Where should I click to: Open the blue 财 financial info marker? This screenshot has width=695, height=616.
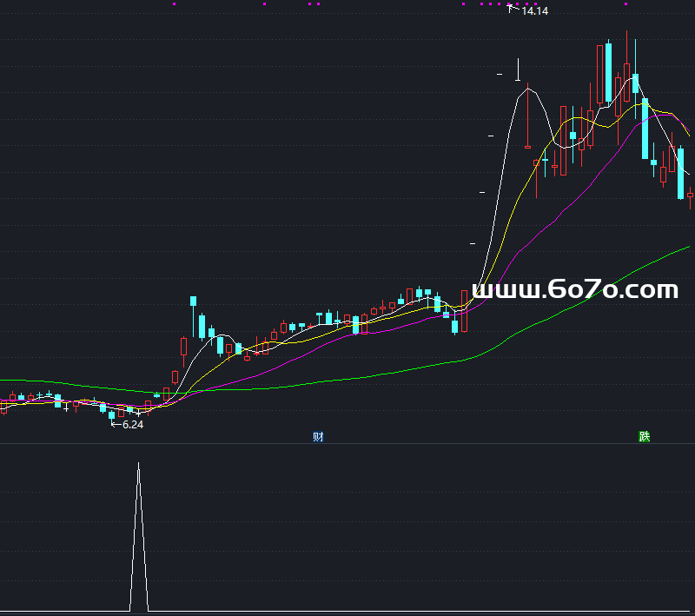[x=318, y=437]
